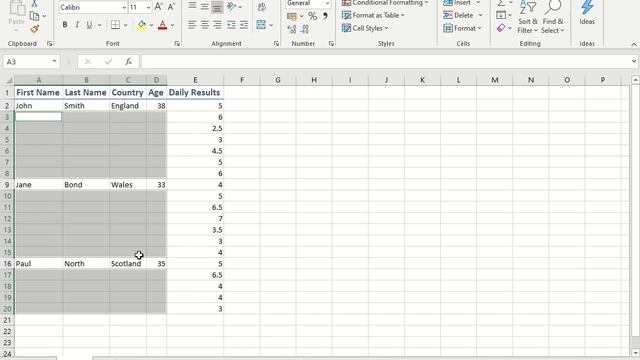This screenshot has width=640, height=360.
Task: Toggle Middle Align vertical alignment
Action: 204,7
